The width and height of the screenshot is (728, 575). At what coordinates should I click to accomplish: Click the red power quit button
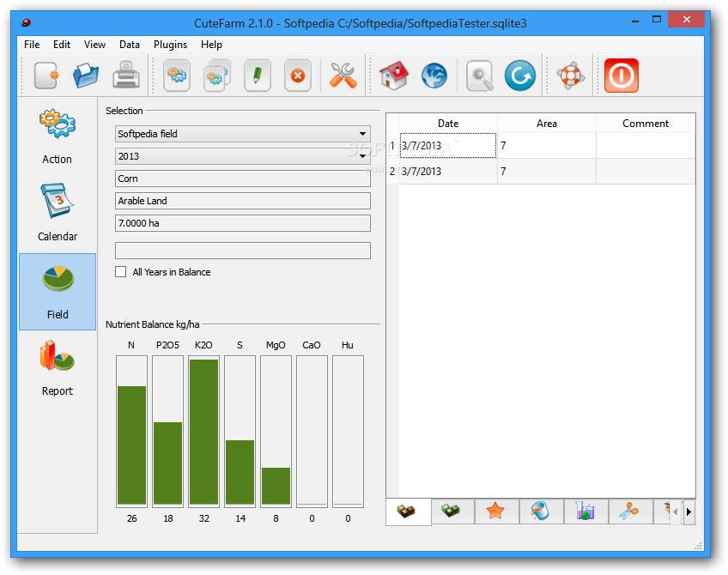coord(622,76)
